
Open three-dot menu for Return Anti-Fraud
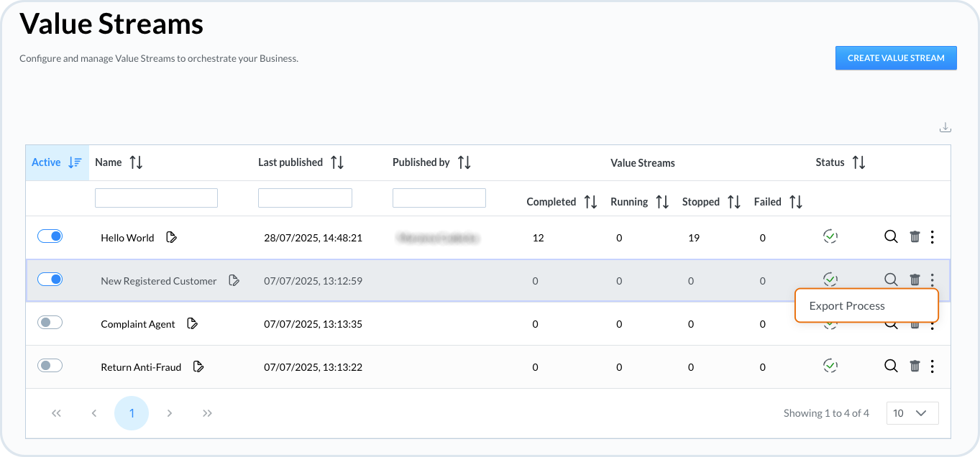click(932, 366)
